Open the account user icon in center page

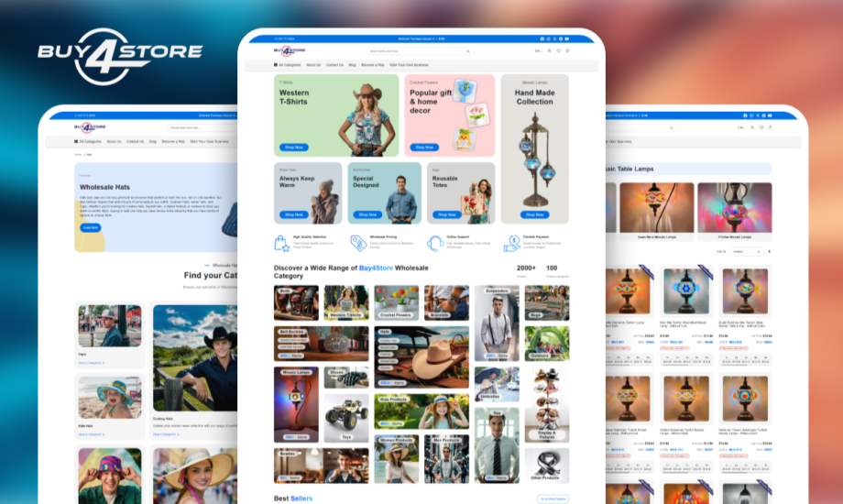pyautogui.click(x=549, y=51)
